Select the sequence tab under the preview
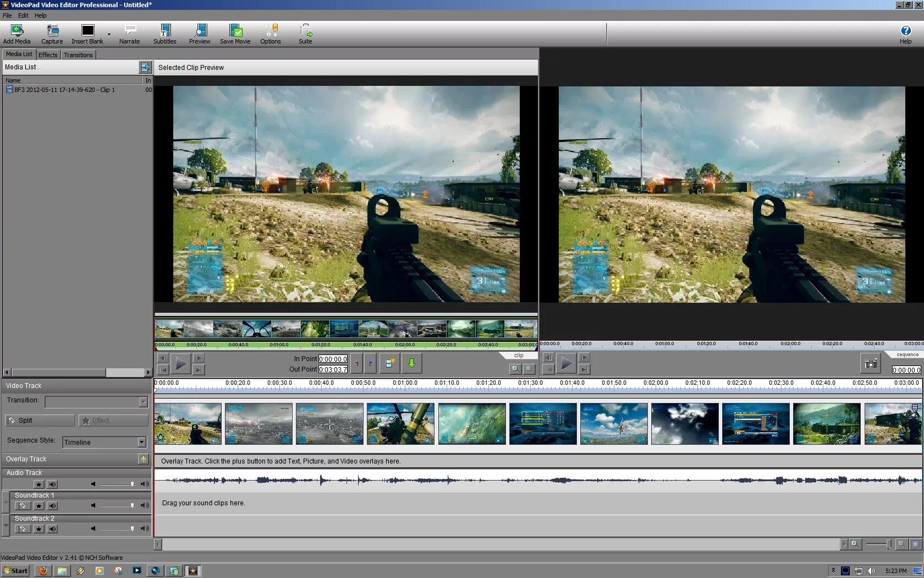 [x=908, y=355]
